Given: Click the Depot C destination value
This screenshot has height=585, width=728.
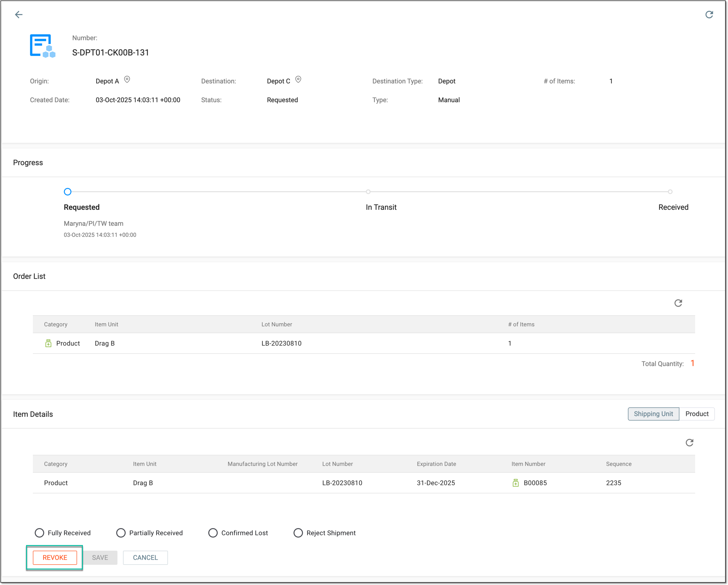Looking at the screenshot, I should point(279,81).
